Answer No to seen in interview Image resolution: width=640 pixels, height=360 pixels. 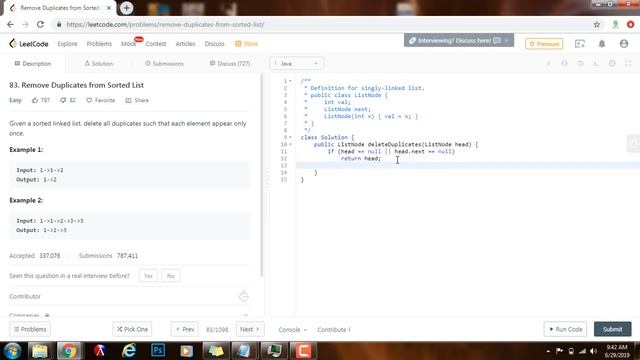tap(171, 276)
